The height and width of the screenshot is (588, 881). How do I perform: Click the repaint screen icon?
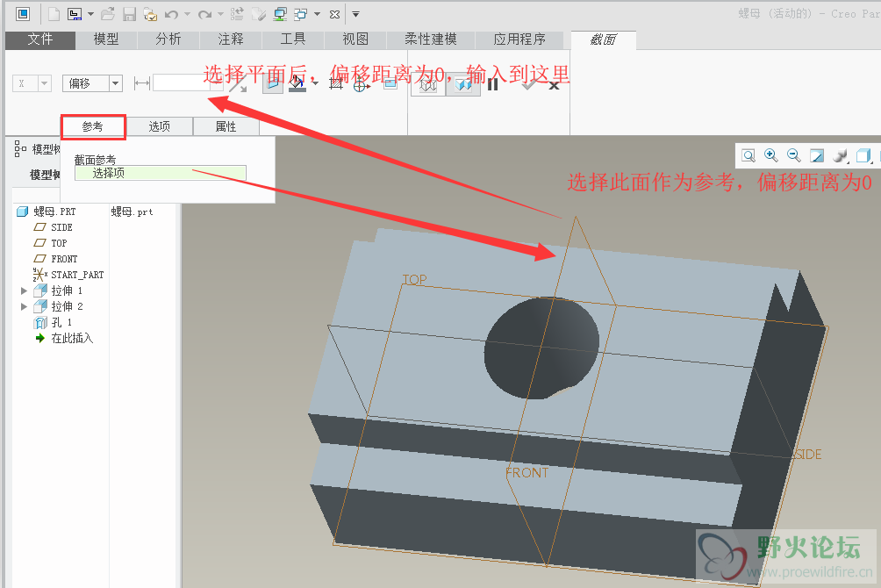816,155
